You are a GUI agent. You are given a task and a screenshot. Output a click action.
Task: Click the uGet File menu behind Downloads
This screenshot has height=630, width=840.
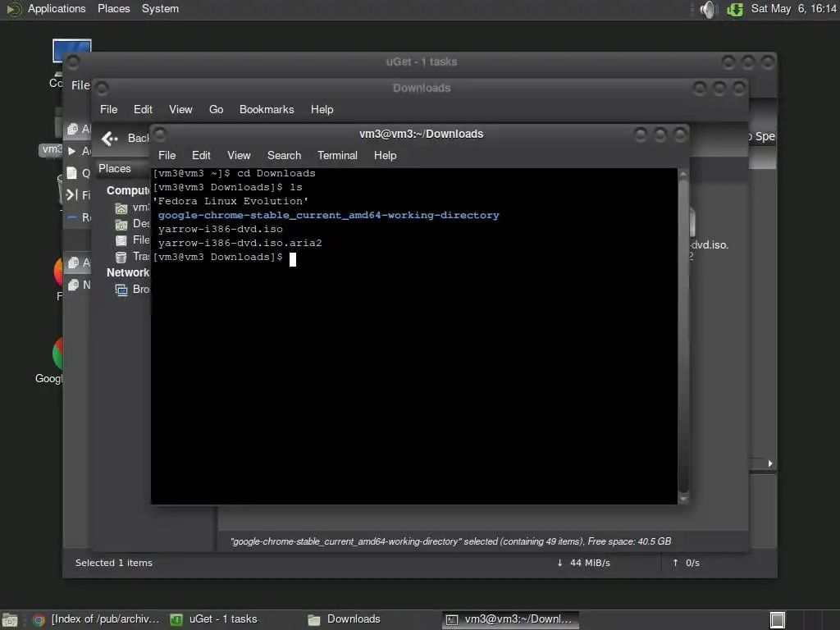pos(80,85)
